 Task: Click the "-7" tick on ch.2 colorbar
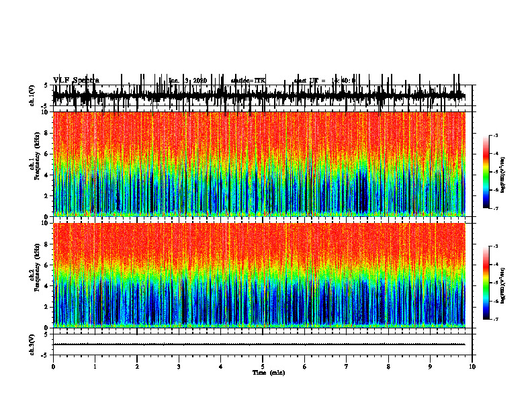495,319
